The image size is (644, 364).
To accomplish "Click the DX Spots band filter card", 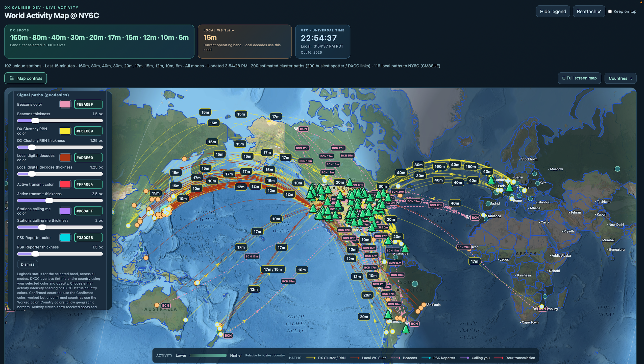I will click(99, 41).
